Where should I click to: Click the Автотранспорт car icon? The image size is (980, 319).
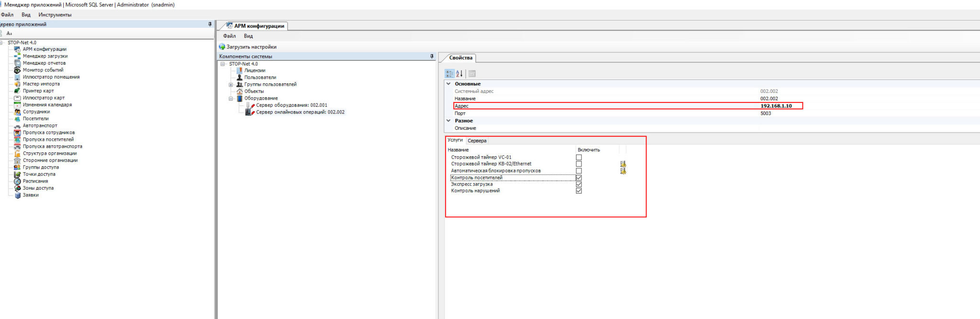coord(17,125)
